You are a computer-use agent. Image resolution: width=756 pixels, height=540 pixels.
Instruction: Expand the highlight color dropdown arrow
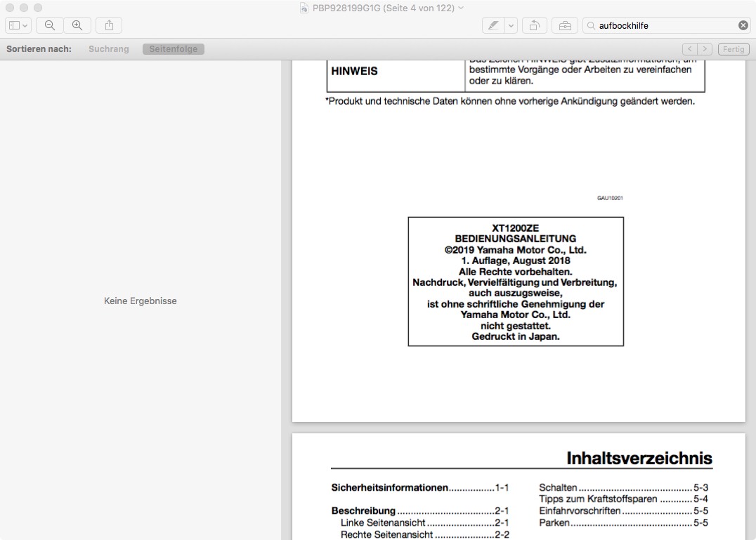click(511, 25)
